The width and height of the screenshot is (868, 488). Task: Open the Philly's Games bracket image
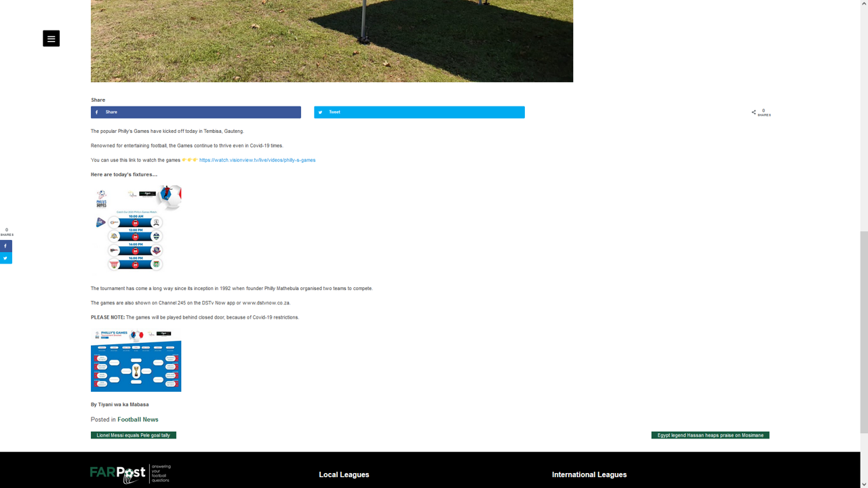coord(136,361)
